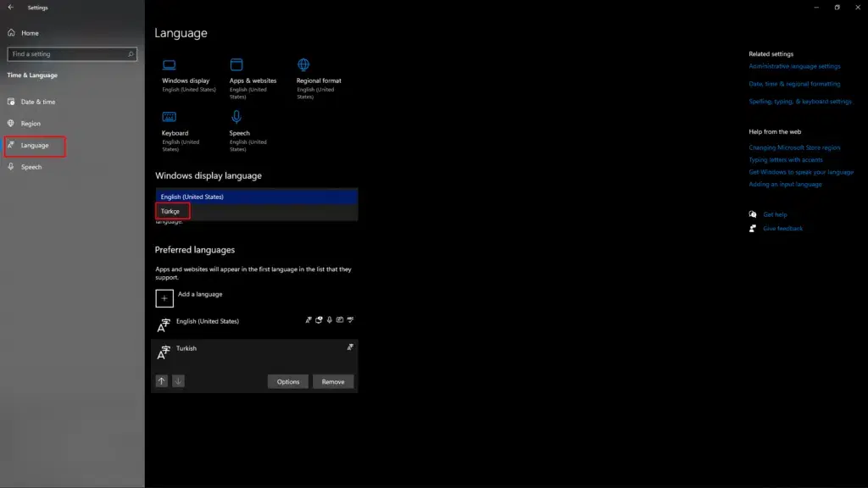Click the search magnifier icon
Screen dimensions: 868x488
click(x=131, y=54)
